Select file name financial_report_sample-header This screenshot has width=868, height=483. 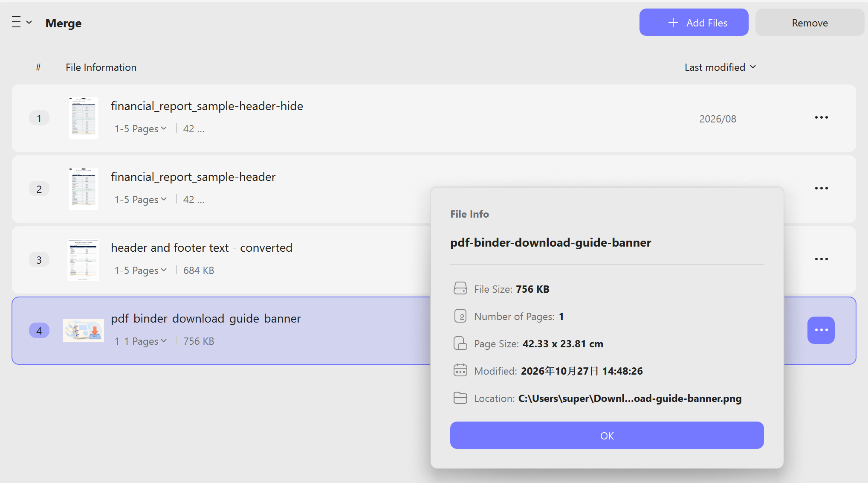pos(193,177)
